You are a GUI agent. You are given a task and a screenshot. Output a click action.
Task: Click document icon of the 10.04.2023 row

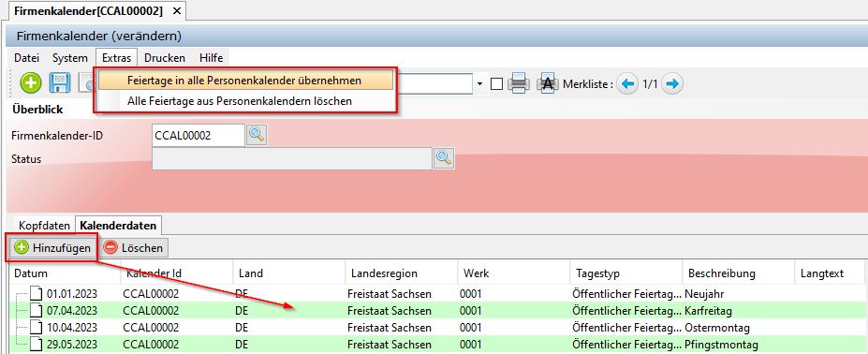36,328
